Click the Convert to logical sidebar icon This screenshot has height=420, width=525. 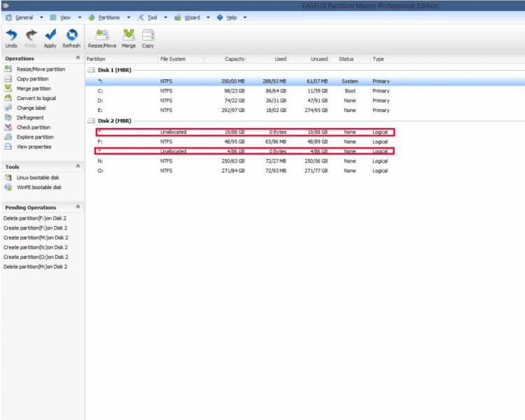[x=8, y=98]
